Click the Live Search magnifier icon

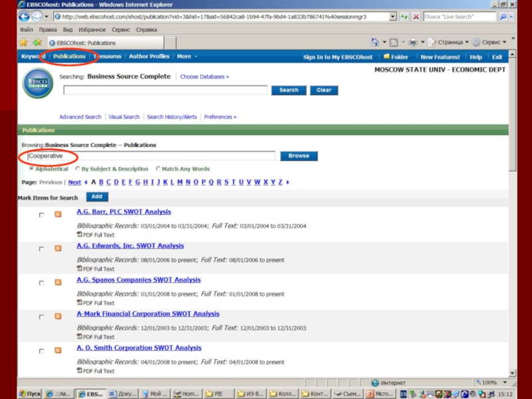click(503, 17)
